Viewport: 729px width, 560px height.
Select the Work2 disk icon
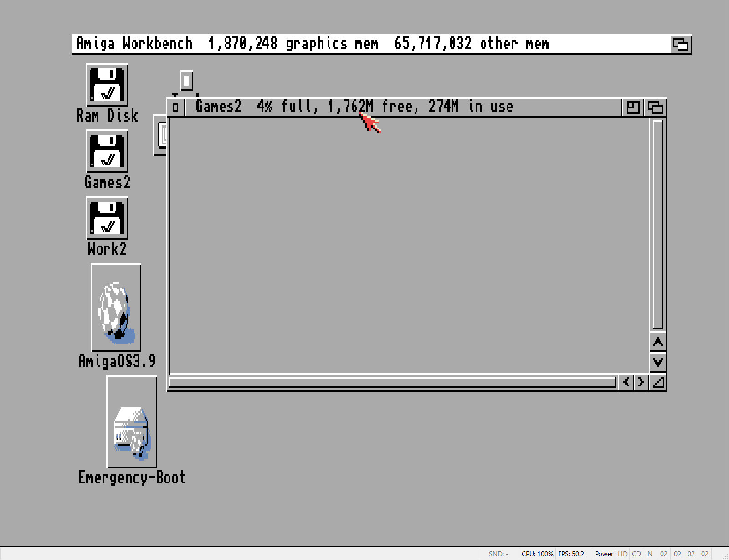[x=107, y=218]
